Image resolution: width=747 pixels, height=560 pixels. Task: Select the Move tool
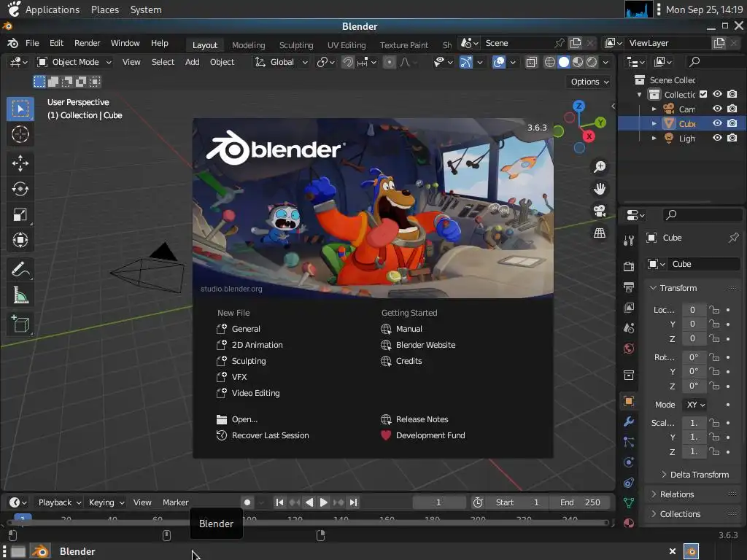[20, 163]
